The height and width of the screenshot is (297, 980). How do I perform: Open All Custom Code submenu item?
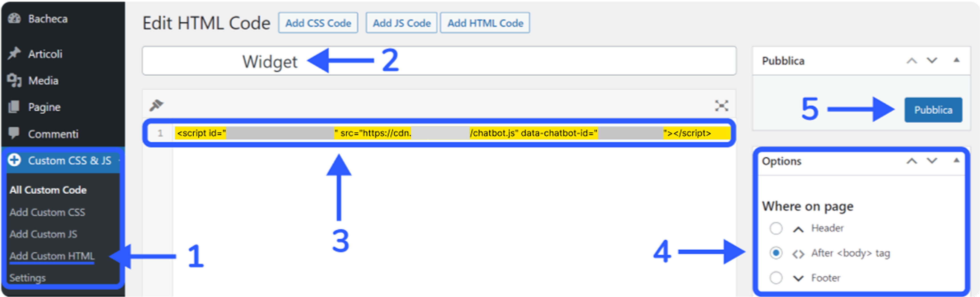pyautogui.click(x=48, y=189)
